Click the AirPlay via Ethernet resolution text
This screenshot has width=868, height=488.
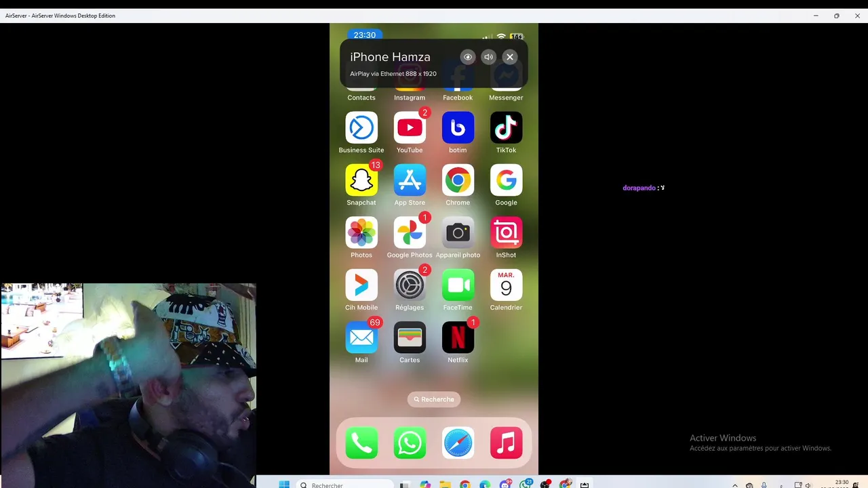point(393,74)
